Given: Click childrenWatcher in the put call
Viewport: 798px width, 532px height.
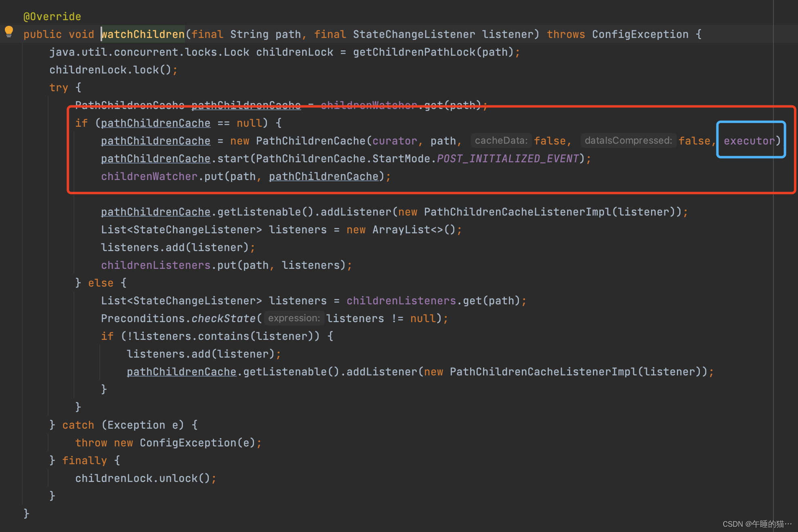Looking at the screenshot, I should (149, 176).
